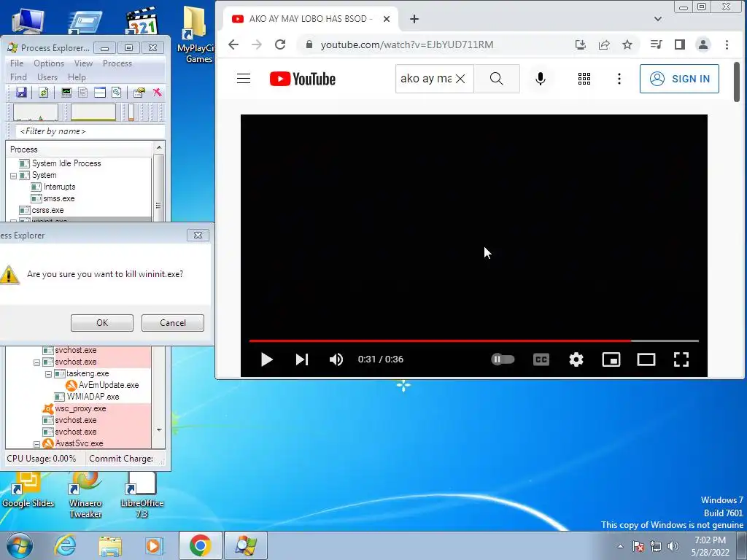
Task: Toggle closed captions (CC)
Action: click(x=541, y=359)
